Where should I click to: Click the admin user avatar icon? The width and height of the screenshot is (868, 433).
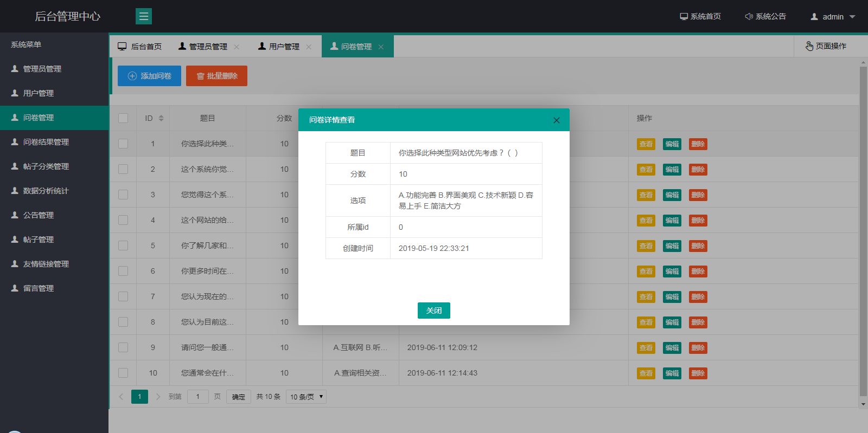pos(814,17)
